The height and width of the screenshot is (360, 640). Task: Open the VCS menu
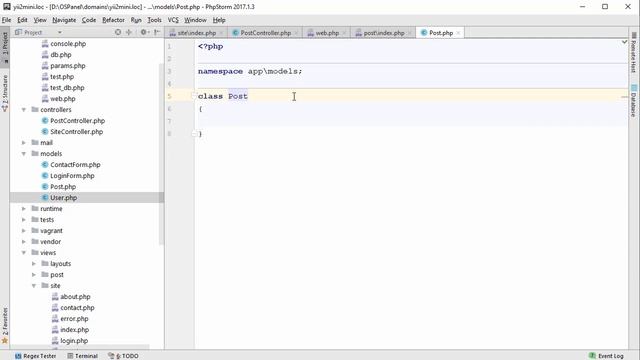[173, 20]
